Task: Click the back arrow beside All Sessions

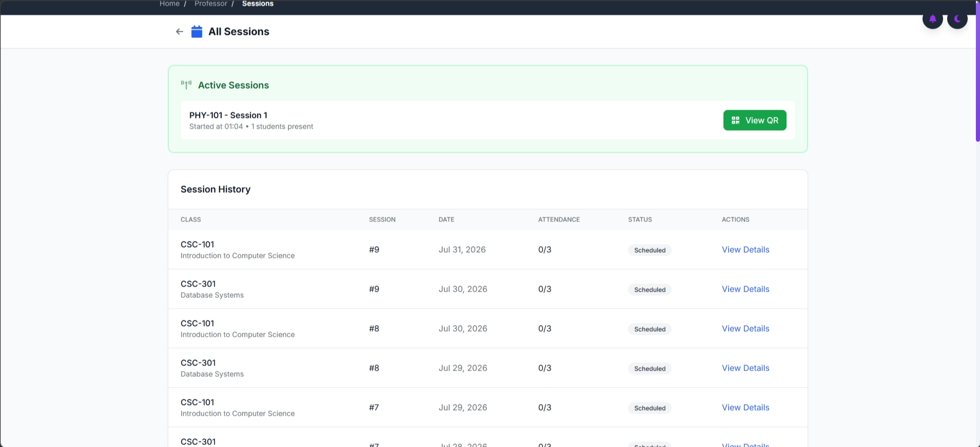Action: [179, 31]
